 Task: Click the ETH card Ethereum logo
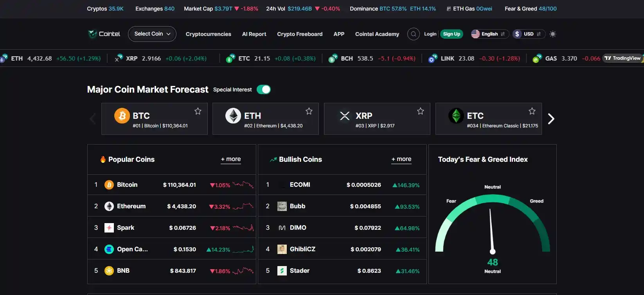coord(233,116)
